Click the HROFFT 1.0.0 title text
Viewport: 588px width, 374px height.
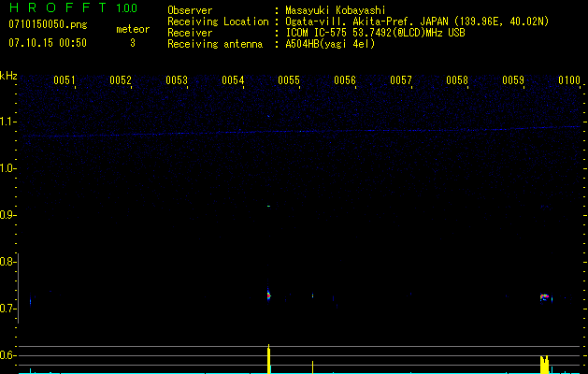73,7
